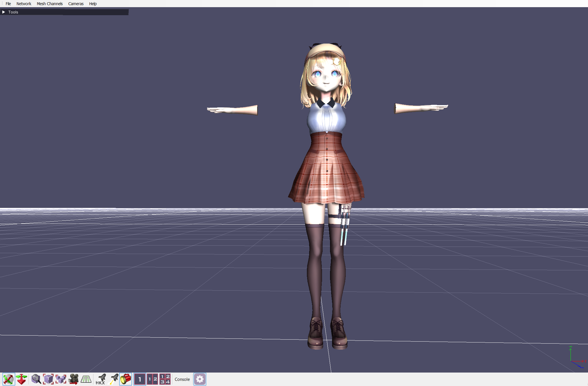The height and width of the screenshot is (386, 588).
Task: Toggle the orbit navigation globe icon
Action: 9,379
